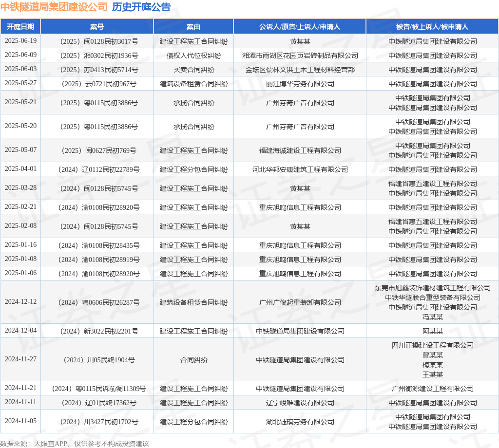499x448 pixels.
Task: Click the date 2025-02-21
Action: pyautogui.click(x=20, y=206)
